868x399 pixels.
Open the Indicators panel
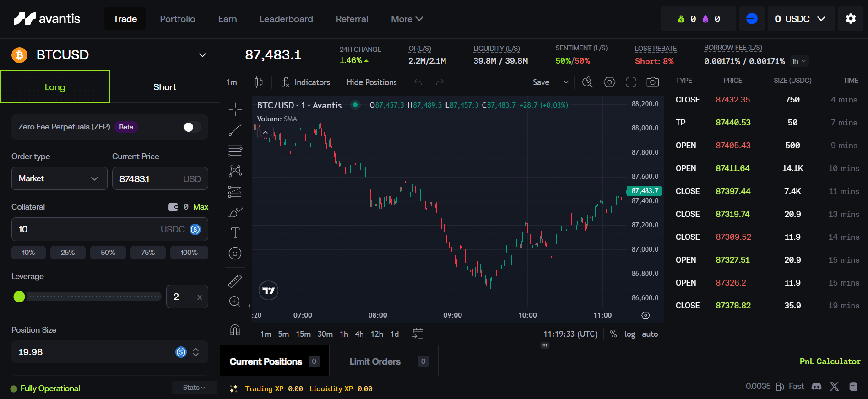305,82
